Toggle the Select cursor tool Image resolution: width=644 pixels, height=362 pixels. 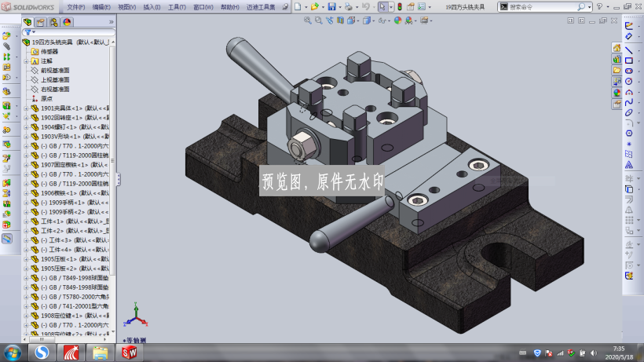pos(382,6)
